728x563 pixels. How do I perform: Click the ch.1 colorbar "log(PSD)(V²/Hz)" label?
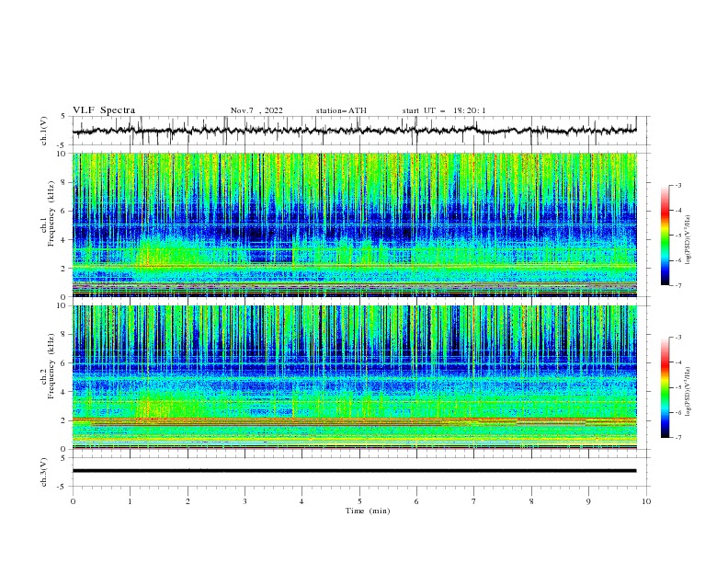coord(688,240)
